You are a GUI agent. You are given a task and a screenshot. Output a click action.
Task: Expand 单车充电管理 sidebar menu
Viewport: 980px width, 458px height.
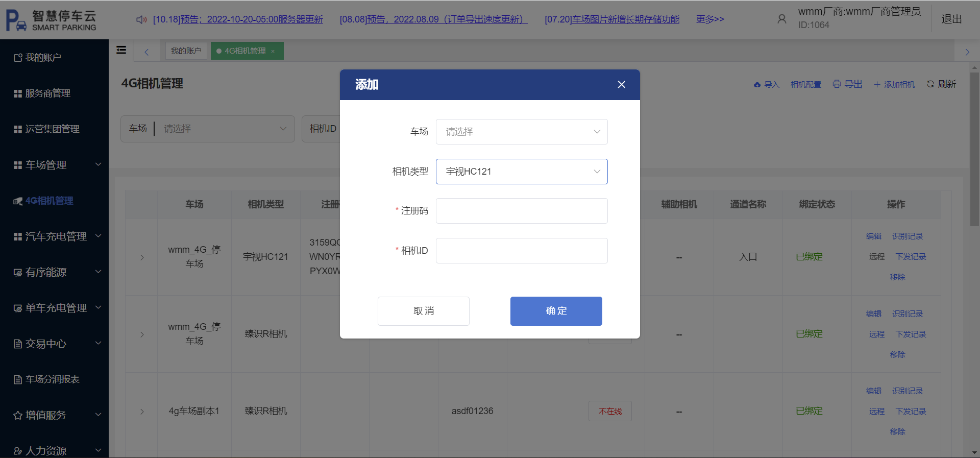tap(54, 307)
